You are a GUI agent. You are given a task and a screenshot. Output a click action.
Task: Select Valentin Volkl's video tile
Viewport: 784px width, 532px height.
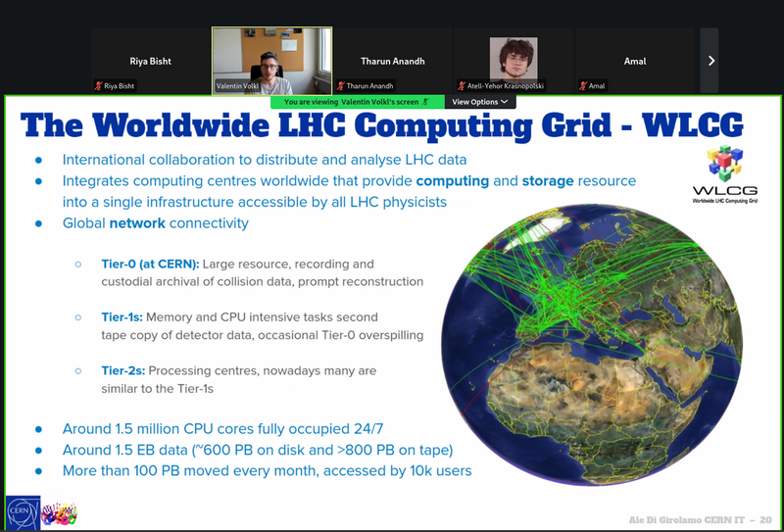pyautogui.click(x=272, y=61)
